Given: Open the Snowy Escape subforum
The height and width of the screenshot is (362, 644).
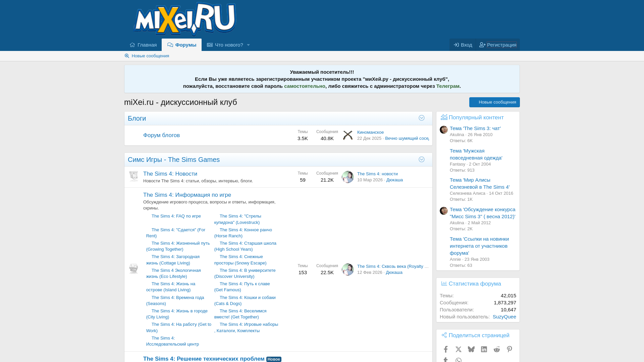Looking at the screenshot, I should point(240,260).
